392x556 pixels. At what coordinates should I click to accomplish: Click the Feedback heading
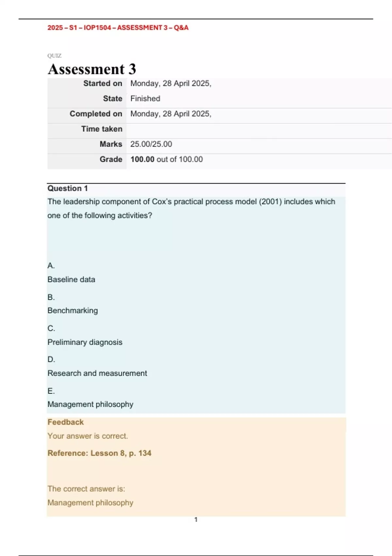pos(66,422)
